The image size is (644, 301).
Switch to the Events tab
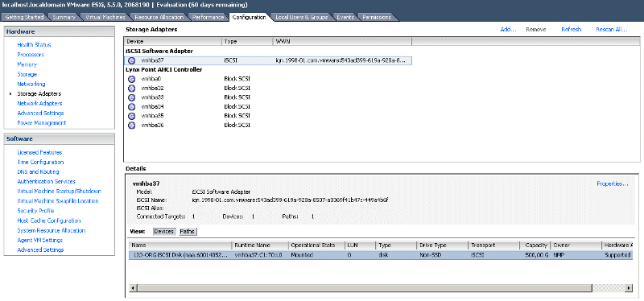pos(345,17)
